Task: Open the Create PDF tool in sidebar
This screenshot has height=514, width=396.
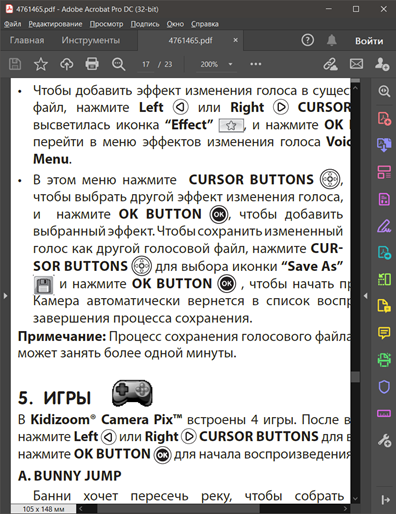Action: (384, 118)
